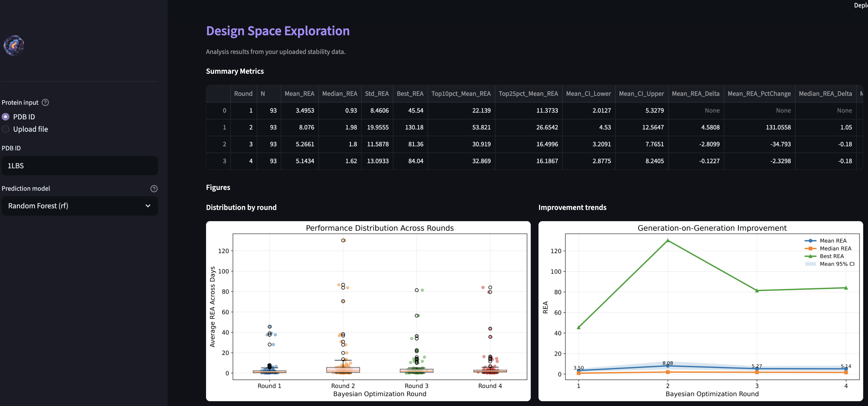Click the protein logo image in sidebar
Screen dimensions: 868x406
(14, 45)
